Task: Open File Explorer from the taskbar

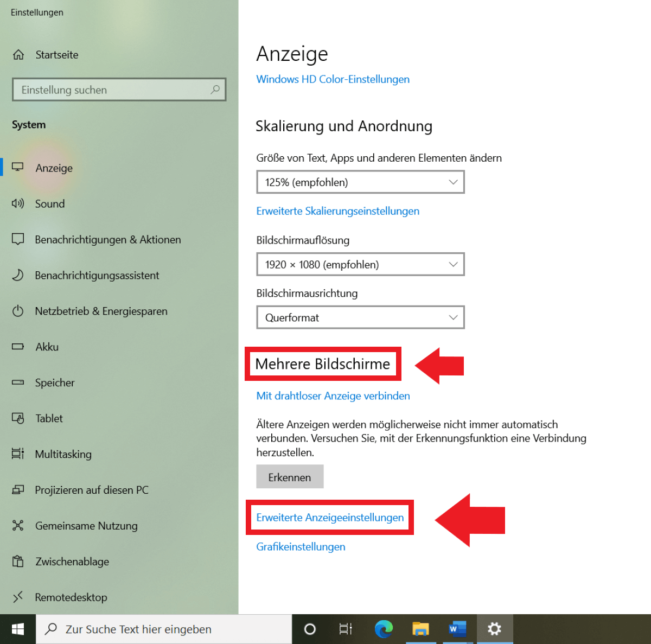Action: (420, 629)
